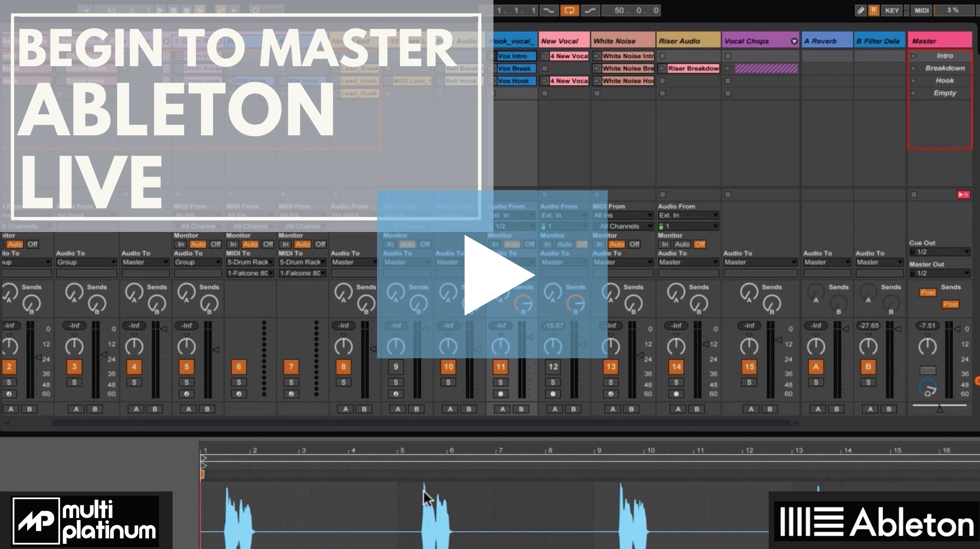Open Audio From Ext. In dropdown on track 14

(x=688, y=215)
